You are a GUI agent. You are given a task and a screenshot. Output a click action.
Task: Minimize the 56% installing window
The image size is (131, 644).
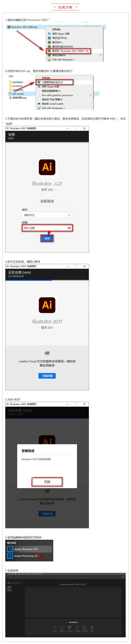coord(67,266)
